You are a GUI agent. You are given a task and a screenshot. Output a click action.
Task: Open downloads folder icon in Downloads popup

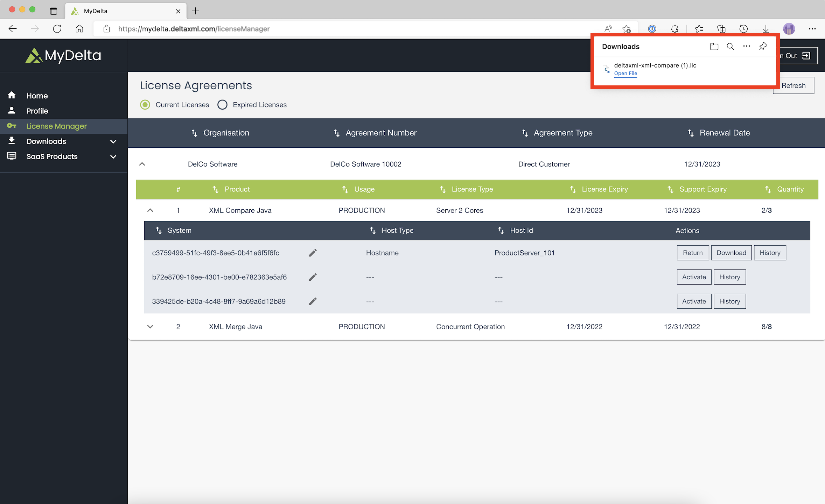pyautogui.click(x=714, y=47)
